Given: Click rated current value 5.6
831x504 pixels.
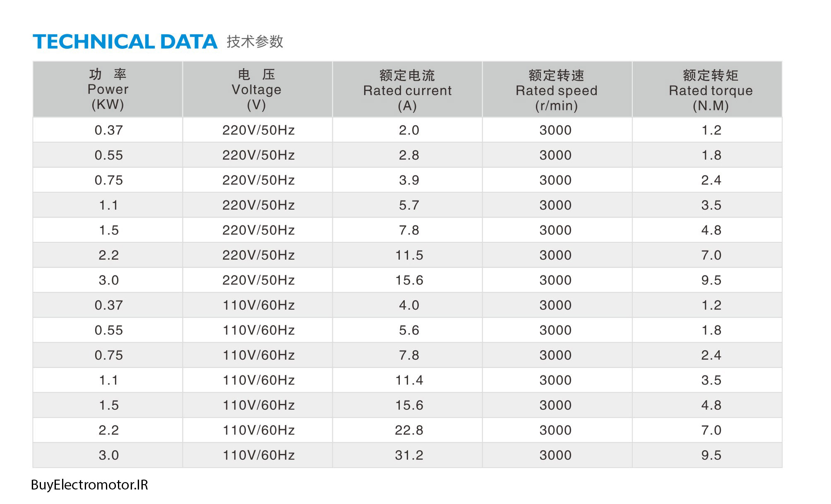Looking at the screenshot, I should tap(409, 330).
